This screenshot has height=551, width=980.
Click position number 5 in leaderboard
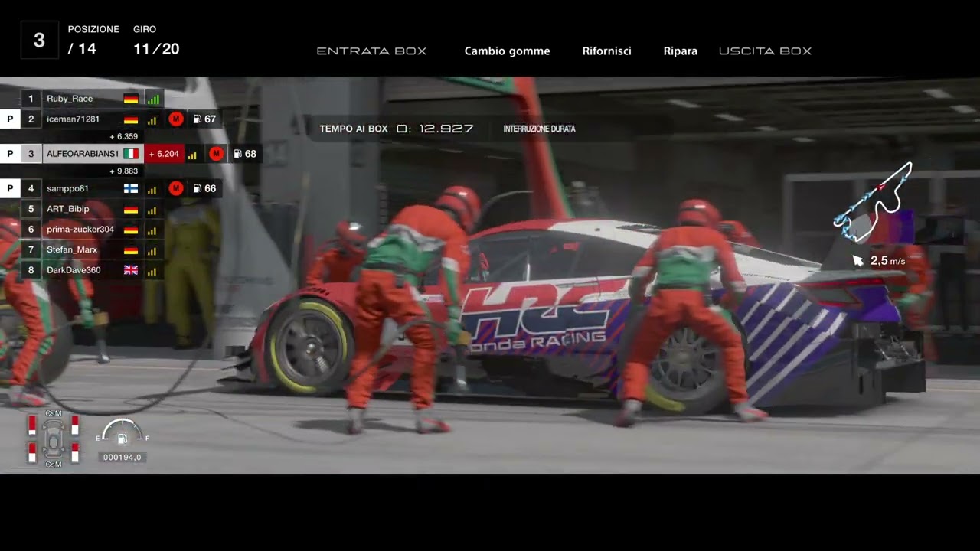[31, 209]
